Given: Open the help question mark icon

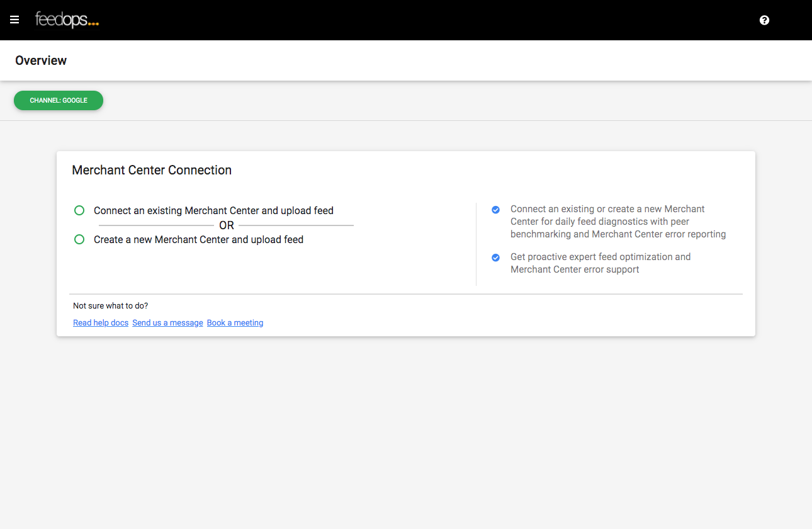Looking at the screenshot, I should [x=764, y=20].
